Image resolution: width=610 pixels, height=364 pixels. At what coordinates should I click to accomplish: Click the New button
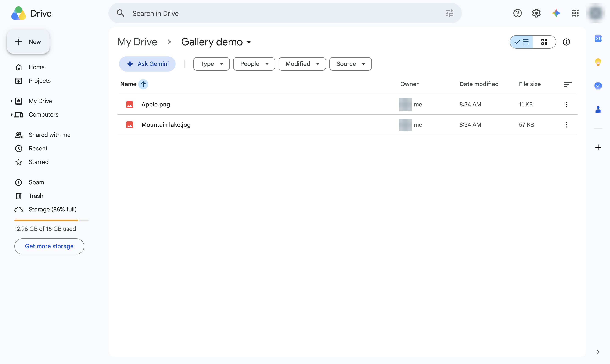[x=28, y=42]
